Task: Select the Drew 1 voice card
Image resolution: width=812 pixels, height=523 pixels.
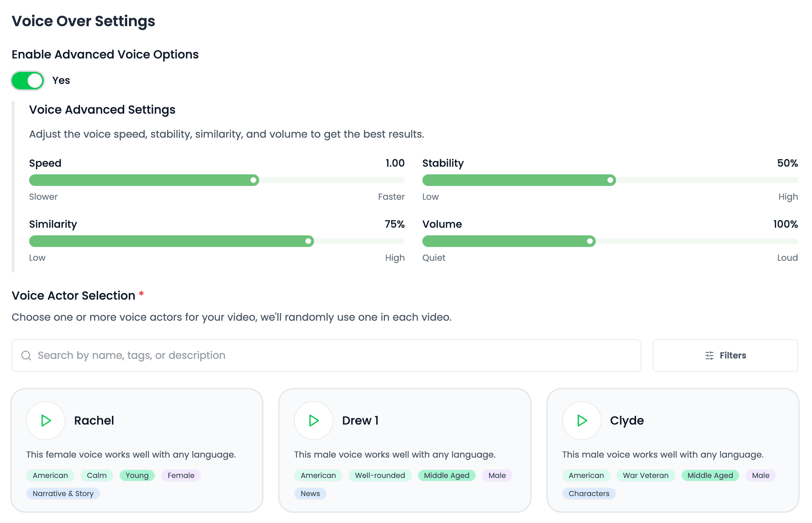Action: pyautogui.click(x=405, y=450)
